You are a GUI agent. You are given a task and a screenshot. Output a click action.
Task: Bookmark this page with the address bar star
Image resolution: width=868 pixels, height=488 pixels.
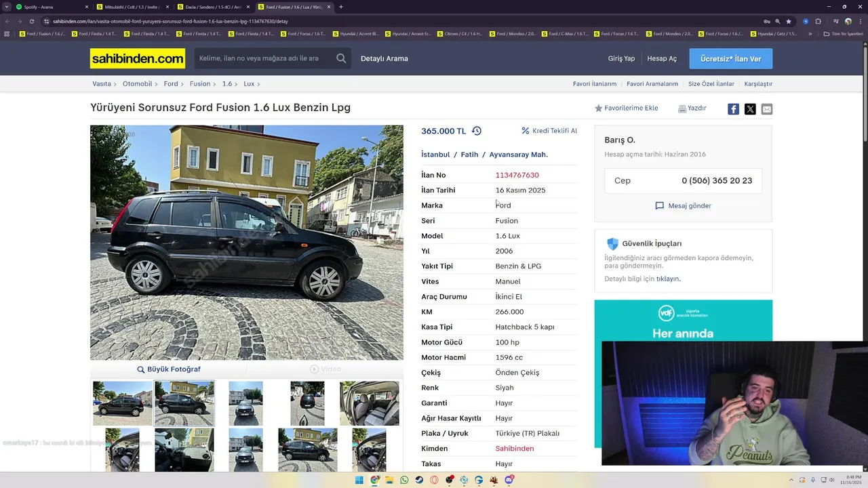click(x=788, y=21)
